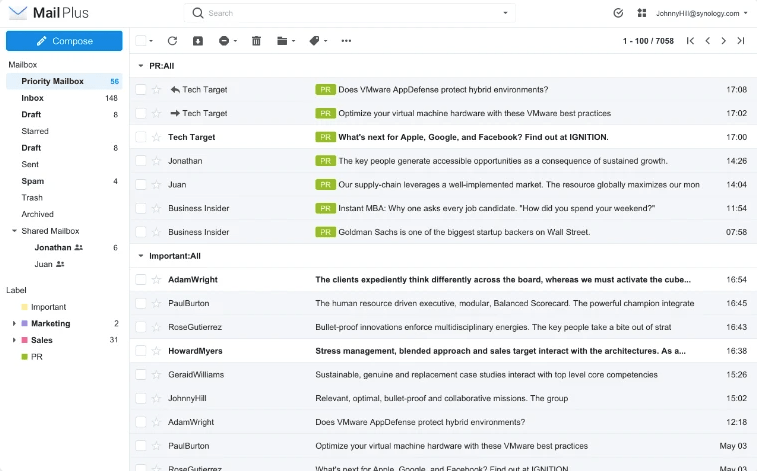Open the Spam folder

pos(64,181)
